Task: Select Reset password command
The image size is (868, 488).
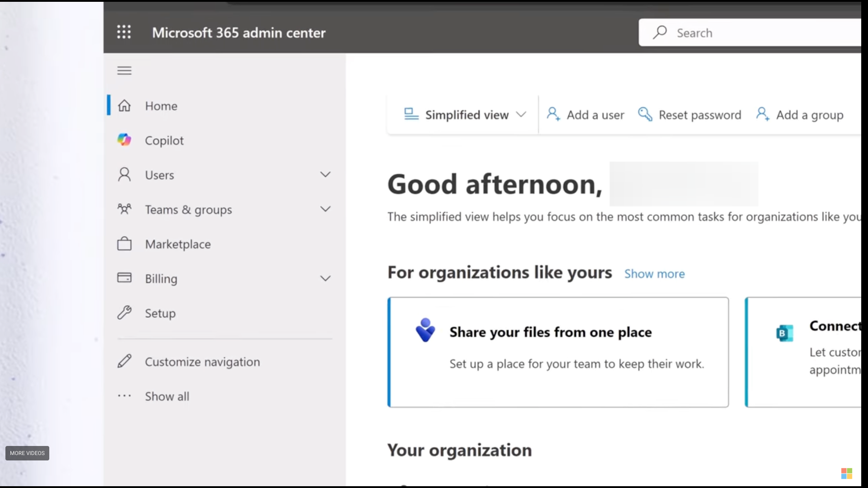Action: pyautogui.click(x=689, y=115)
